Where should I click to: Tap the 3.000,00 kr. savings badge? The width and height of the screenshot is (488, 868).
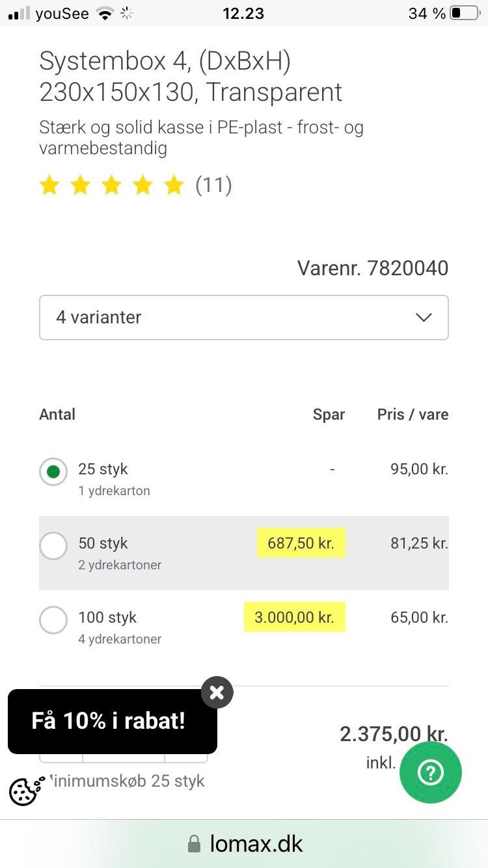(x=294, y=617)
